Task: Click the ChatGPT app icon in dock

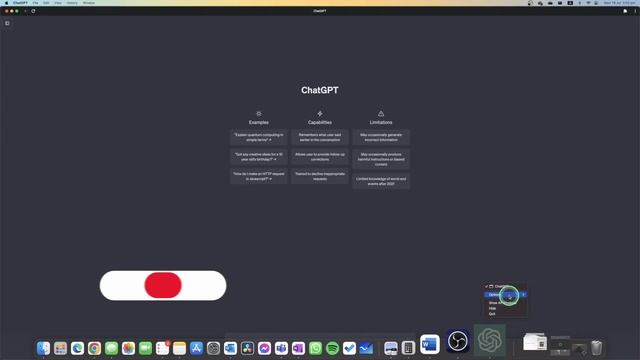Action: click(x=490, y=340)
